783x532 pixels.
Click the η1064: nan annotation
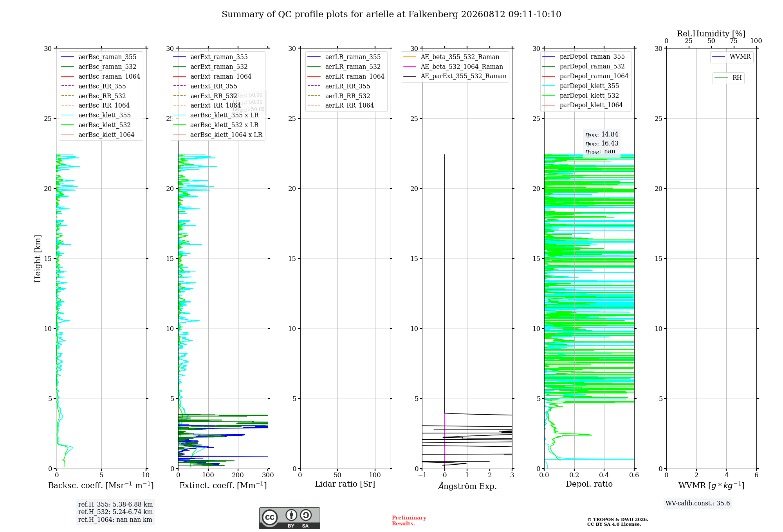click(600, 152)
